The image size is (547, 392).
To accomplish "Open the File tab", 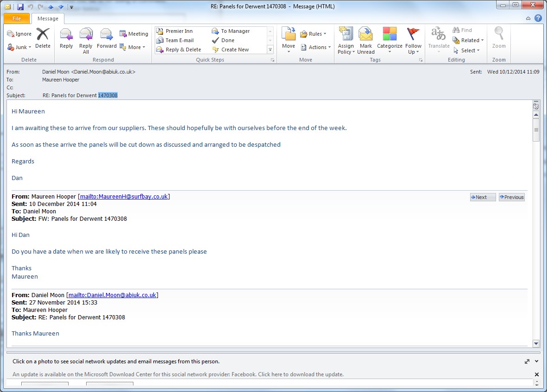I will click(x=16, y=19).
